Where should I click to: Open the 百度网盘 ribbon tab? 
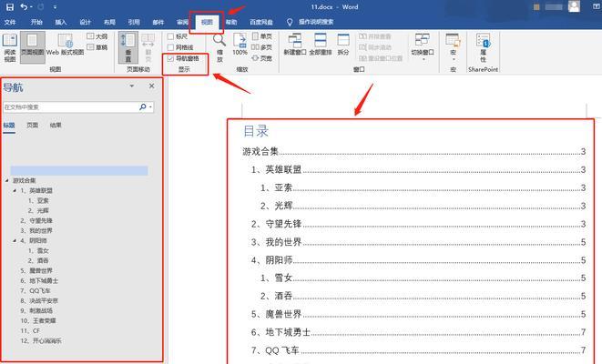pyautogui.click(x=261, y=22)
